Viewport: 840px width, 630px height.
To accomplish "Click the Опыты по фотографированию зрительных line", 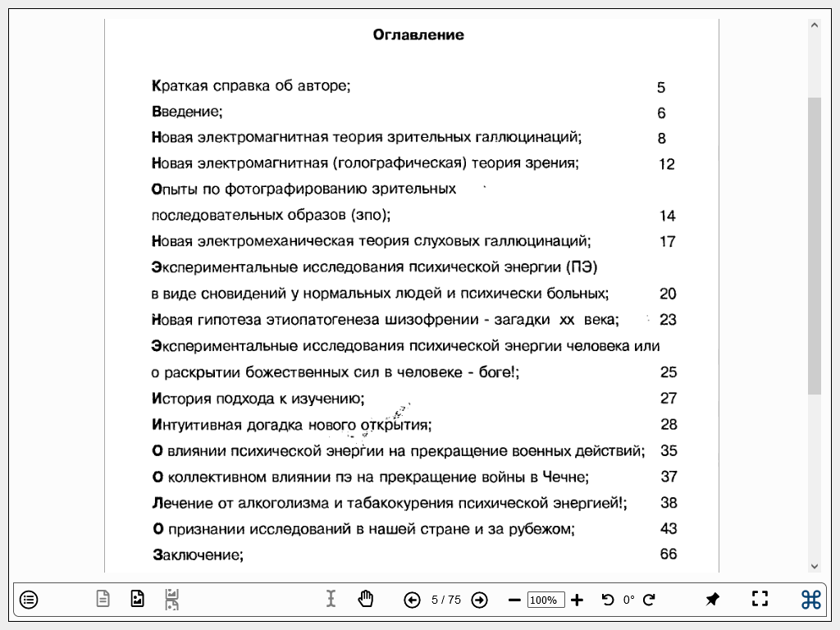I will 304,189.
